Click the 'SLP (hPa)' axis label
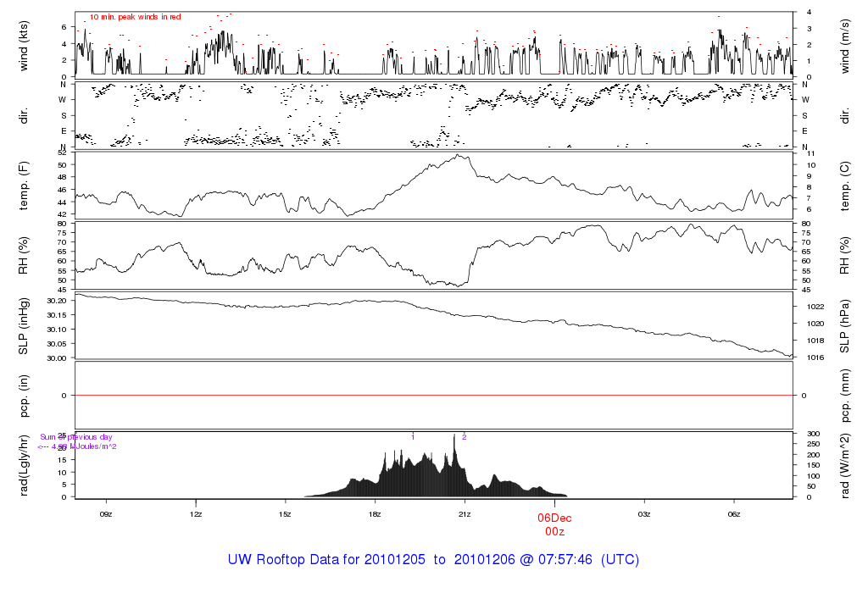Image resolution: width=868 pixels, height=593 pixels. [x=844, y=326]
